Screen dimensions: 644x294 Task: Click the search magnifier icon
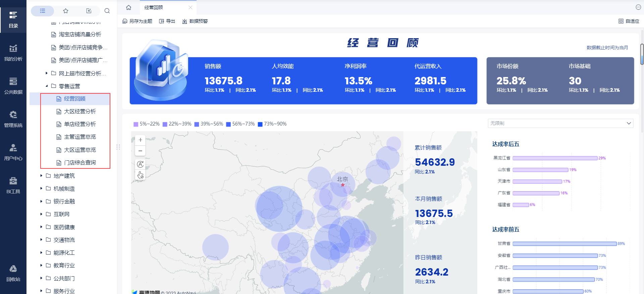(x=107, y=11)
